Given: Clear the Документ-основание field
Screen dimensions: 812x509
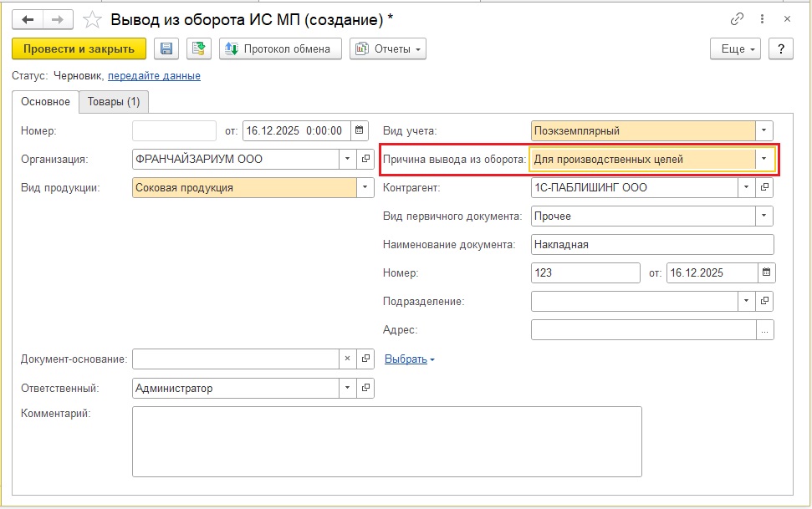Looking at the screenshot, I should click(x=348, y=359).
